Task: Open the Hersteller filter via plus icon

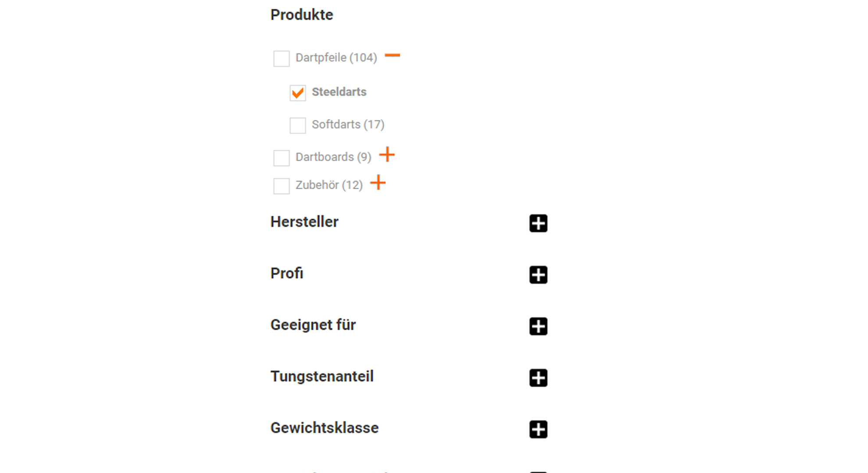Action: click(x=538, y=223)
